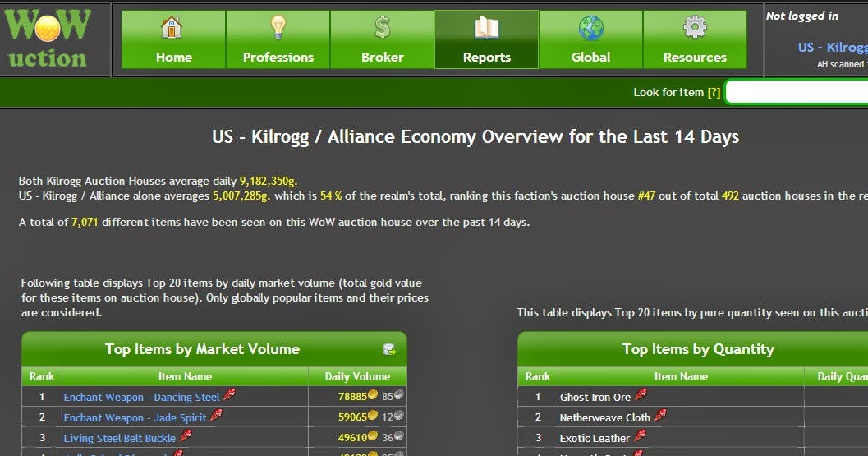The image size is (868, 456).
Task: Click the Top Items by Market Volume title
Action: pyautogui.click(x=202, y=350)
